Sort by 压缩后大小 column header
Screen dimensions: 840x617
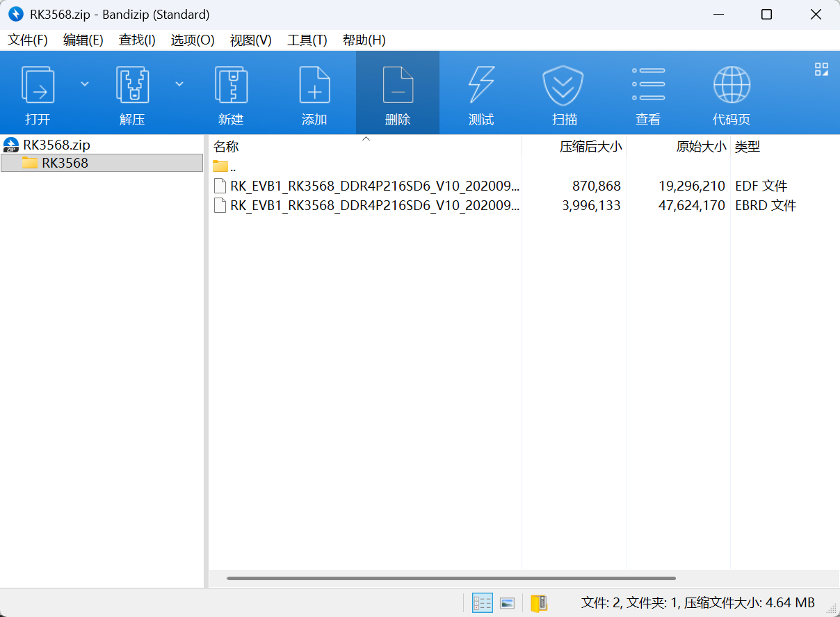point(591,147)
